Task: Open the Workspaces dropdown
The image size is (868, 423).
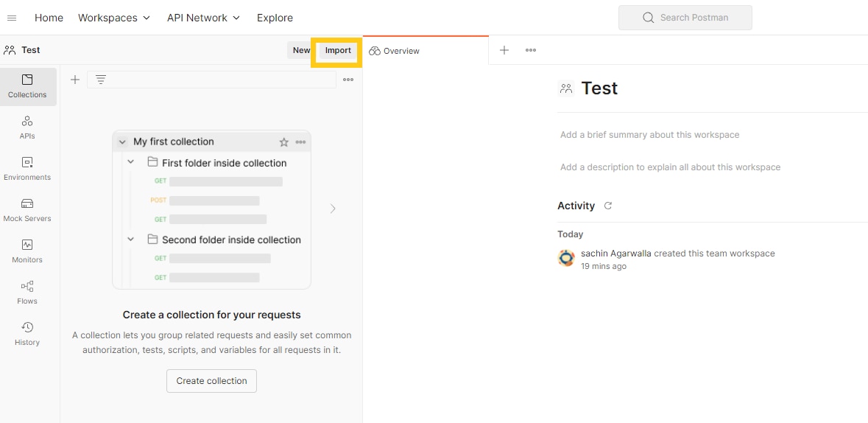Action: (x=114, y=18)
